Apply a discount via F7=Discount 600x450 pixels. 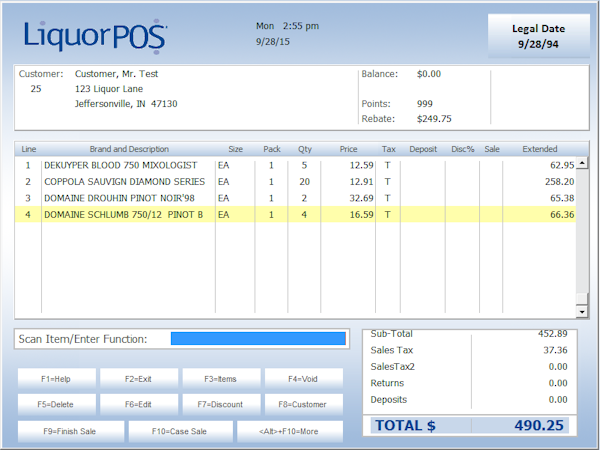tap(221, 404)
